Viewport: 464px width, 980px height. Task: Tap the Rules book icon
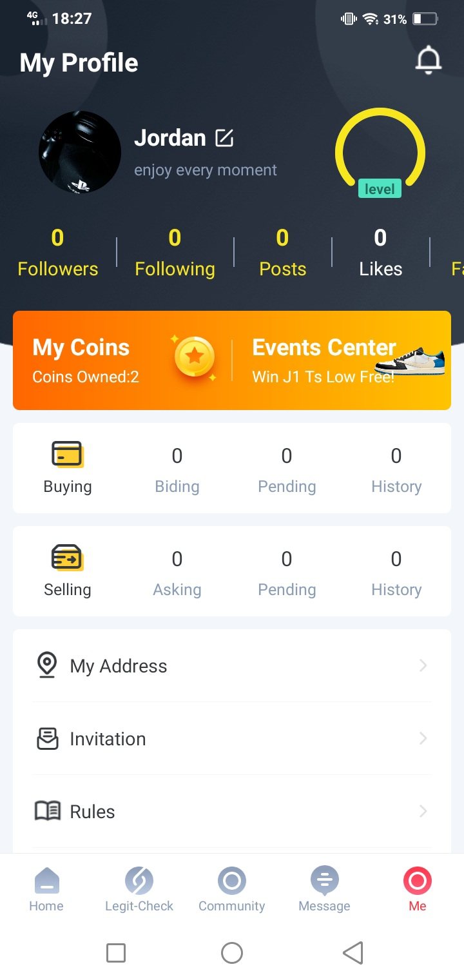click(47, 811)
